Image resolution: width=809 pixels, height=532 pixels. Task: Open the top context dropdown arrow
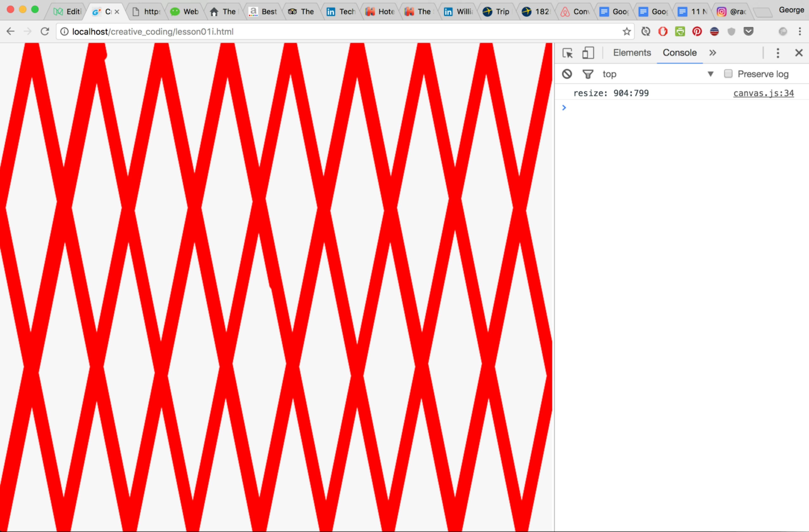(x=710, y=74)
